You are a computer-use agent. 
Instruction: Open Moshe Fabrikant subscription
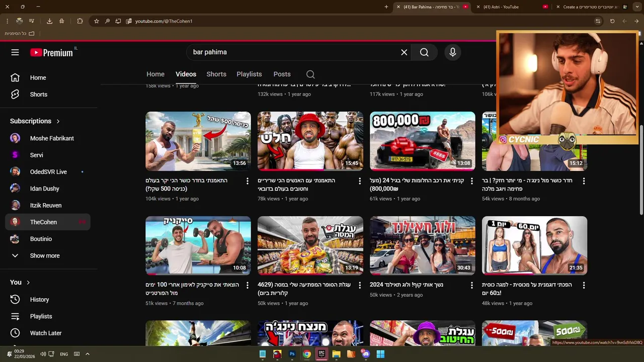tap(48, 138)
